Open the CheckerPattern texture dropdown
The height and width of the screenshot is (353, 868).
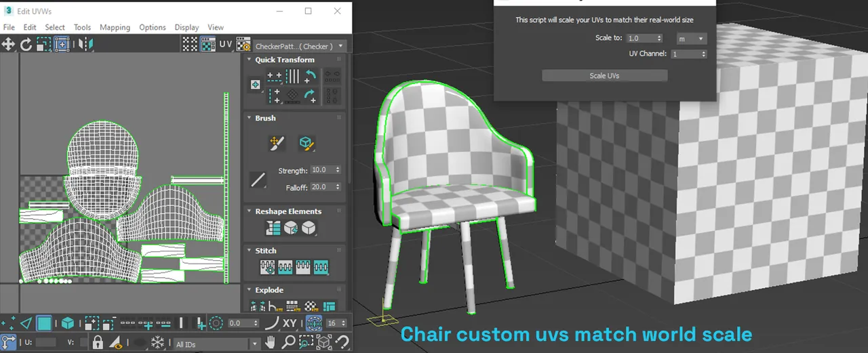pyautogui.click(x=300, y=46)
